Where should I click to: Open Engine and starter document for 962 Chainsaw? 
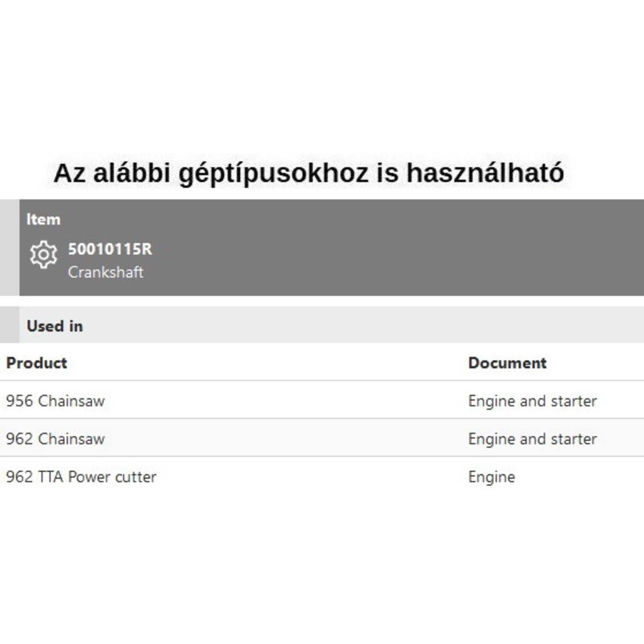click(x=532, y=439)
